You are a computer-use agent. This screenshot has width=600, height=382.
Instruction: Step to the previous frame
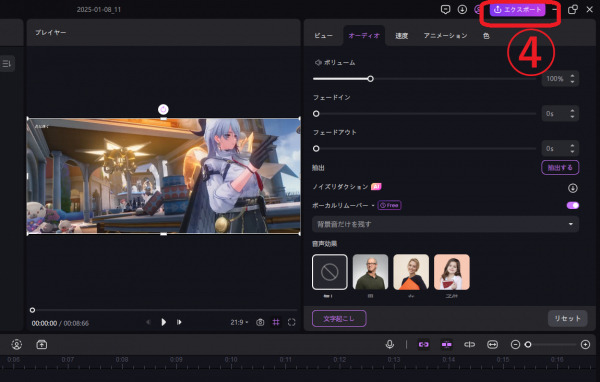(x=148, y=322)
